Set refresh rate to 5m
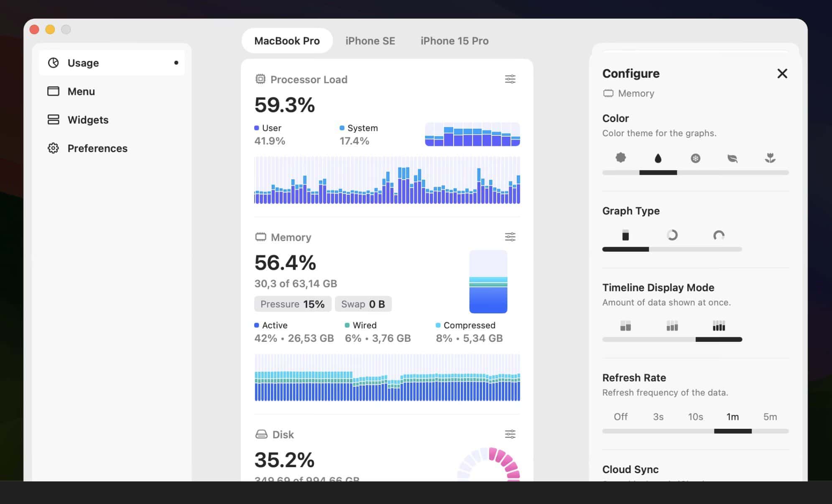Viewport: 832px width, 504px height. point(770,417)
